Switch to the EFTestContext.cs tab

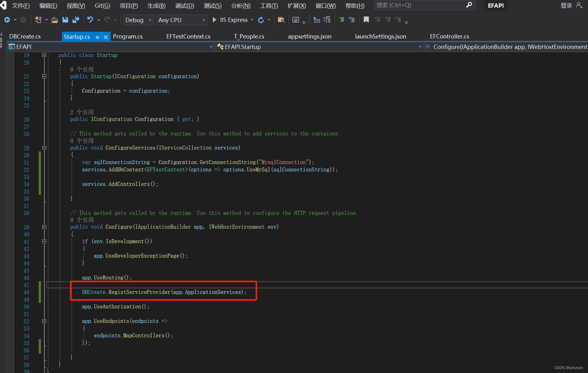tap(188, 37)
